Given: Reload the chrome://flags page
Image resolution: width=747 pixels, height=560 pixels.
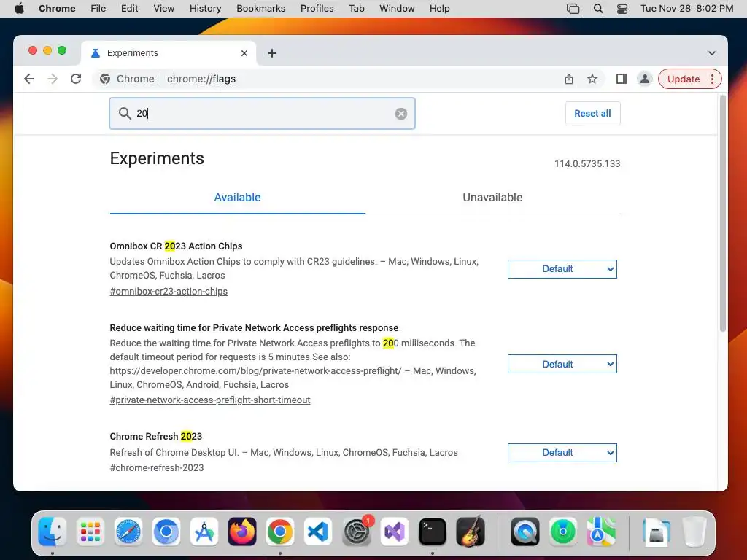Looking at the screenshot, I should (76, 79).
